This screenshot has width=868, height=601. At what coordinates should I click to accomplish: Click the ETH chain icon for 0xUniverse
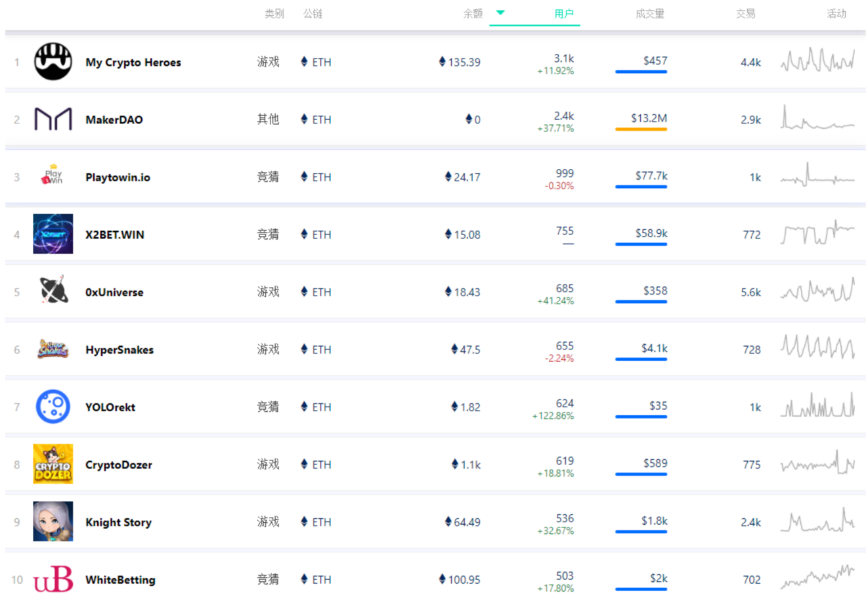(304, 292)
